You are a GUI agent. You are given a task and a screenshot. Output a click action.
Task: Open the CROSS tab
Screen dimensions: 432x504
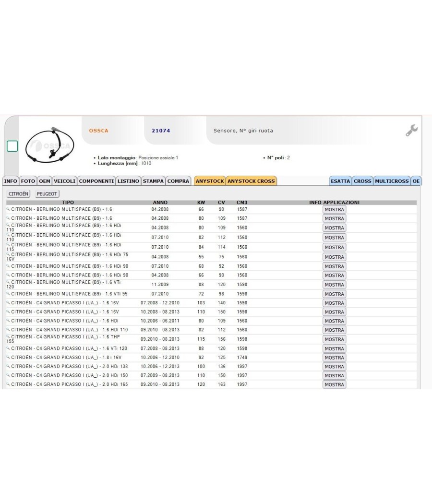pos(362,181)
